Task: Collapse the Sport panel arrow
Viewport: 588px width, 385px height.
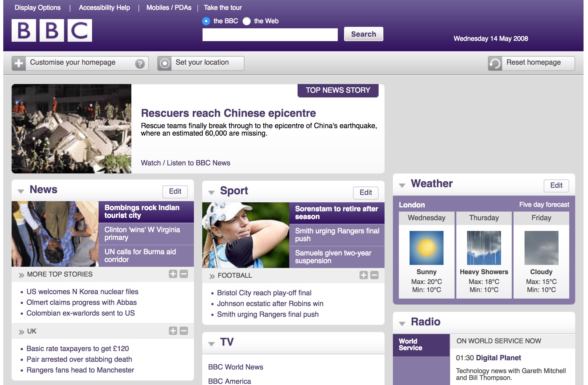Action: (x=211, y=192)
